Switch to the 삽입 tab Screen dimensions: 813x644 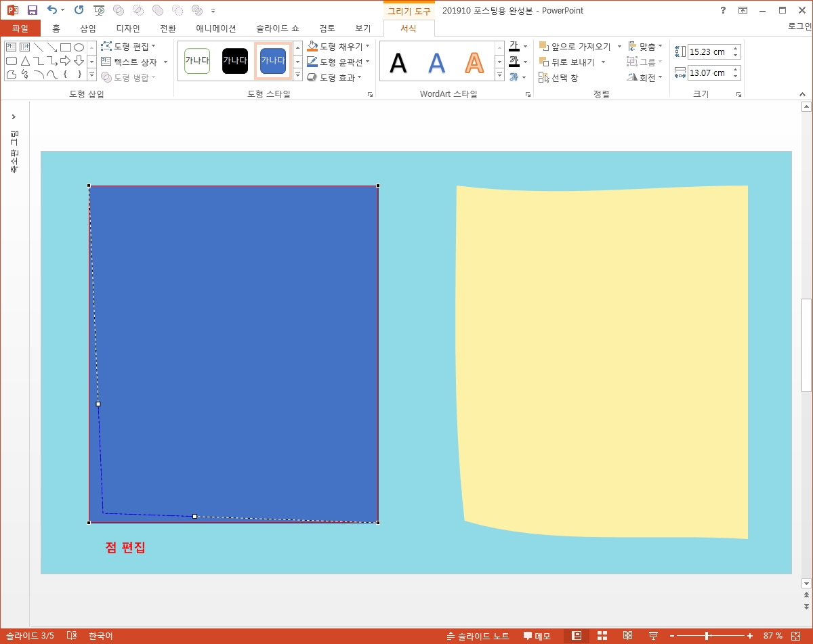88,28
